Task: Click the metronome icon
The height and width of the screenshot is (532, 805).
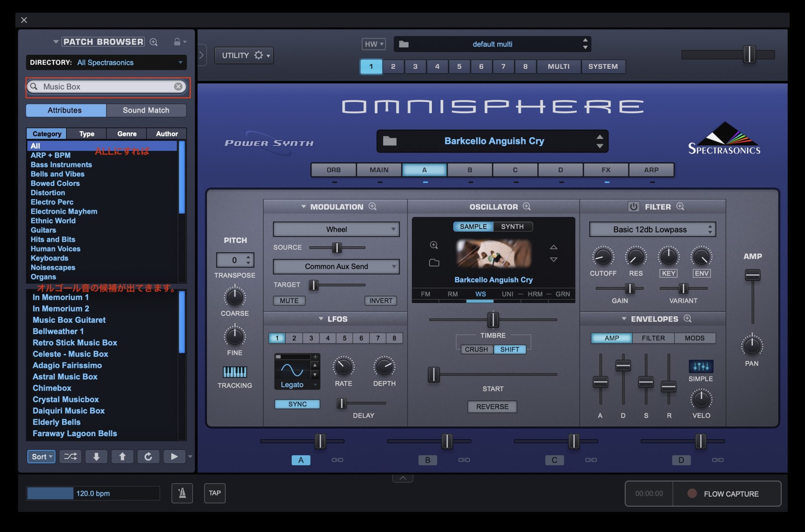Action: 182,493
